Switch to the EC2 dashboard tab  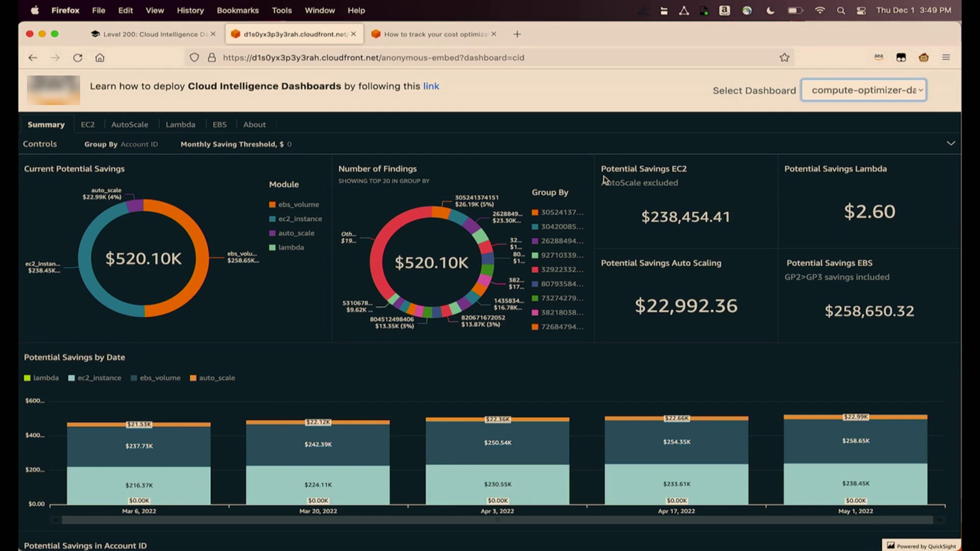coord(87,124)
